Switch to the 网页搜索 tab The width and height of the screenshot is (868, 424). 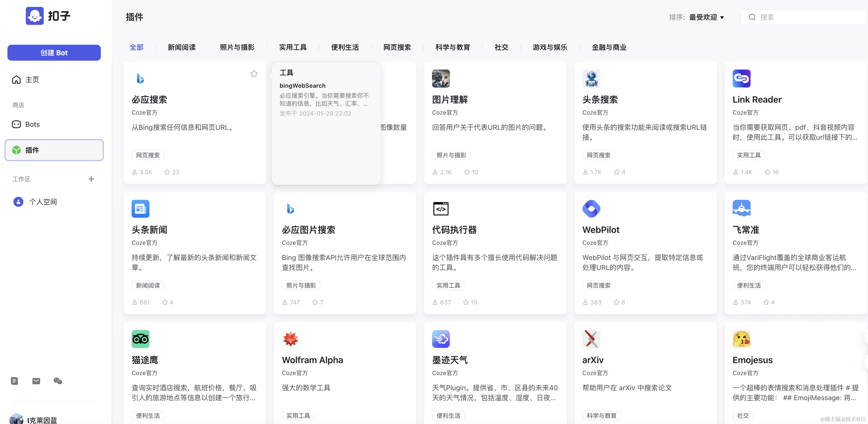point(397,47)
